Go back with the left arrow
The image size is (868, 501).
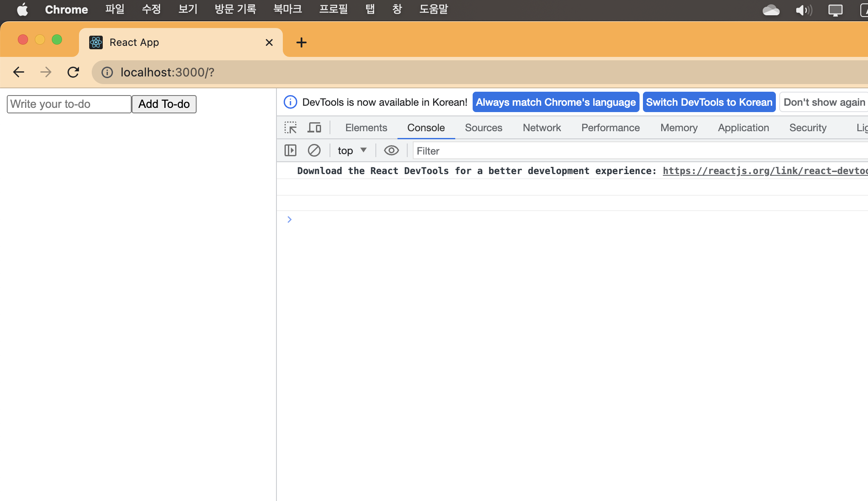click(x=19, y=72)
